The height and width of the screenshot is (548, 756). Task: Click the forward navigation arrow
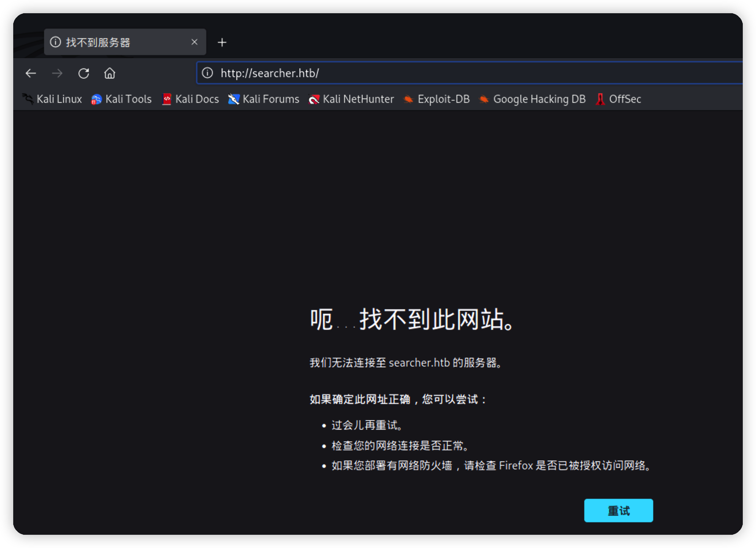(57, 73)
